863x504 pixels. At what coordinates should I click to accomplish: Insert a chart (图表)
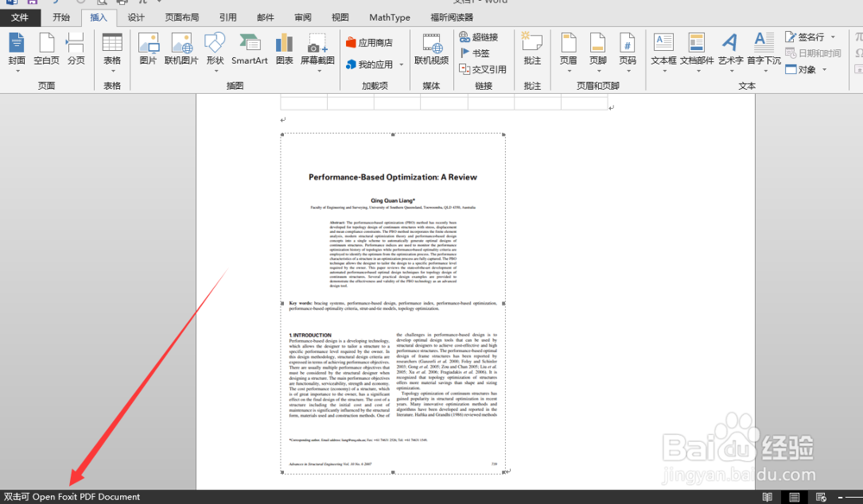point(284,48)
